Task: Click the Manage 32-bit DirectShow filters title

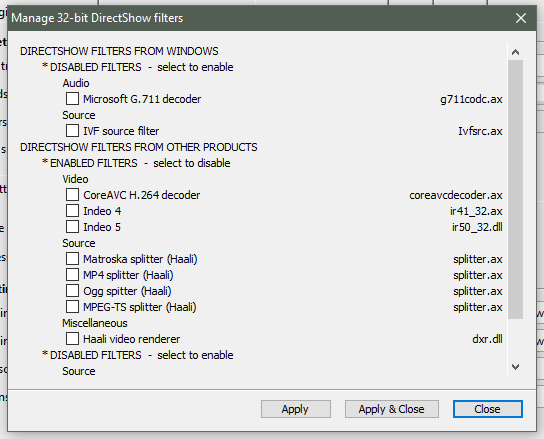Action: 97,18
